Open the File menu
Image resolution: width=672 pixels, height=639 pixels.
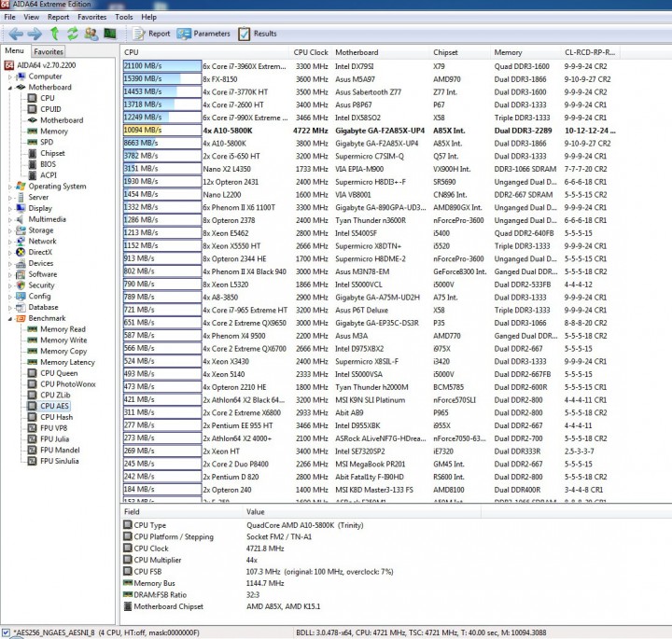9,17
